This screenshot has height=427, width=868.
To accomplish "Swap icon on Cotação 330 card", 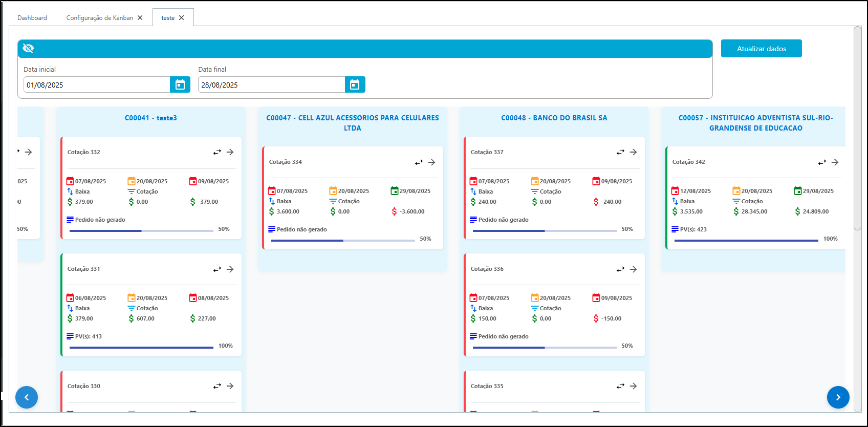I will tap(217, 386).
